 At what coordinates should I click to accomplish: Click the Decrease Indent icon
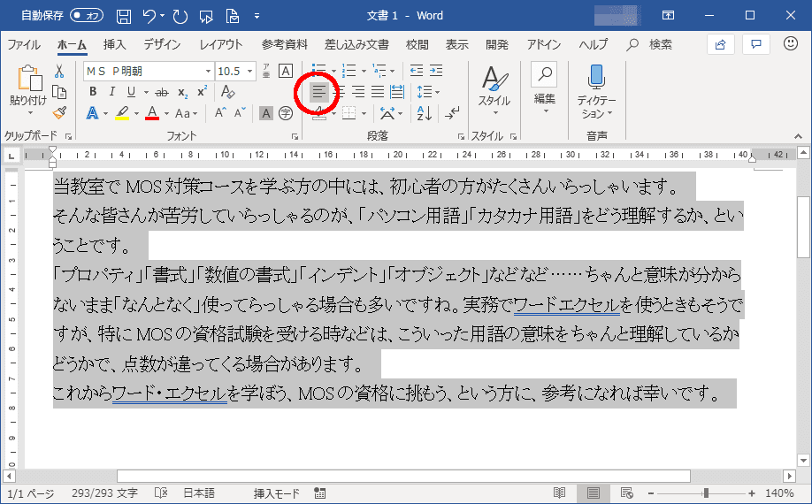click(x=417, y=71)
